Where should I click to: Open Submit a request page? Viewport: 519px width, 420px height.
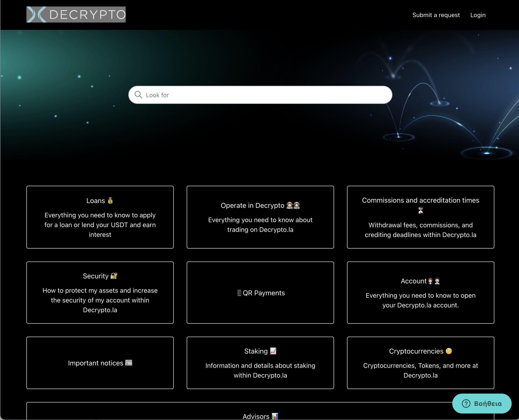[436, 15]
